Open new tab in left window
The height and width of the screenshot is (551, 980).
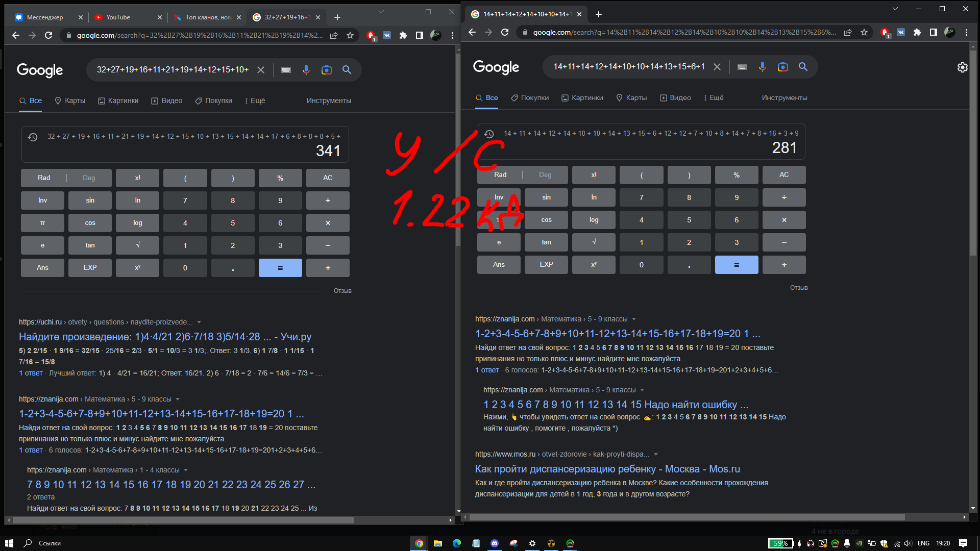click(x=337, y=17)
